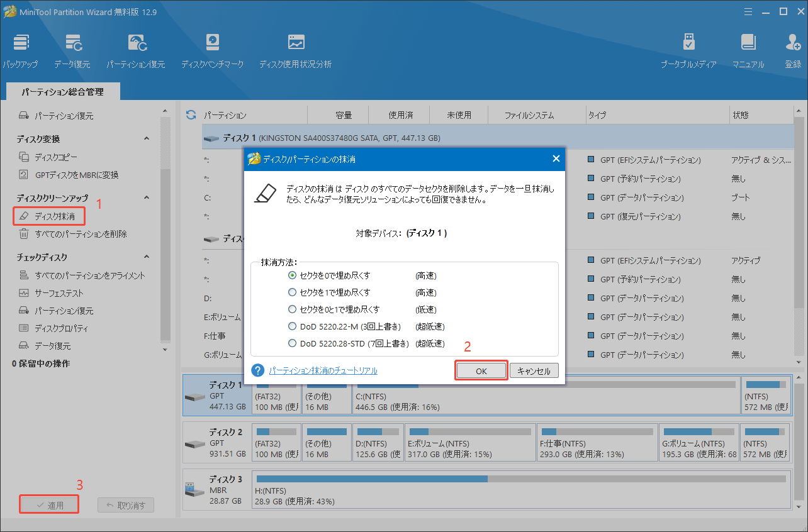The width and height of the screenshot is (808, 532).
Task: Click the ブータブルメディア icon
Action: (x=688, y=50)
